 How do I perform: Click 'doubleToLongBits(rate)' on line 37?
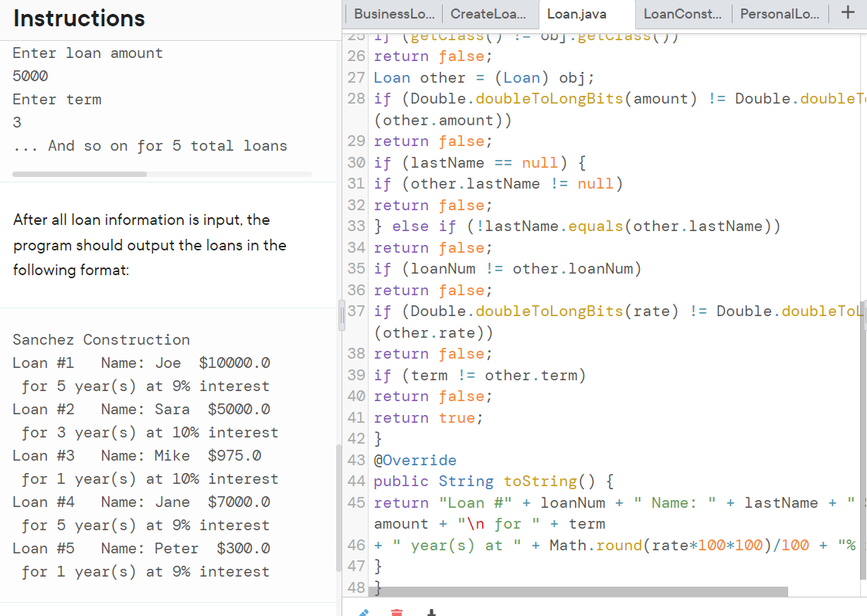tap(576, 311)
